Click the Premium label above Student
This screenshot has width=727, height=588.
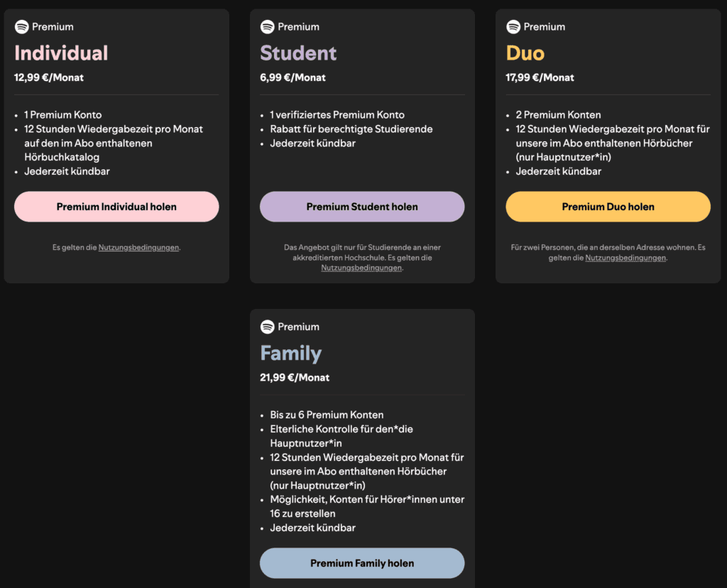(x=297, y=26)
